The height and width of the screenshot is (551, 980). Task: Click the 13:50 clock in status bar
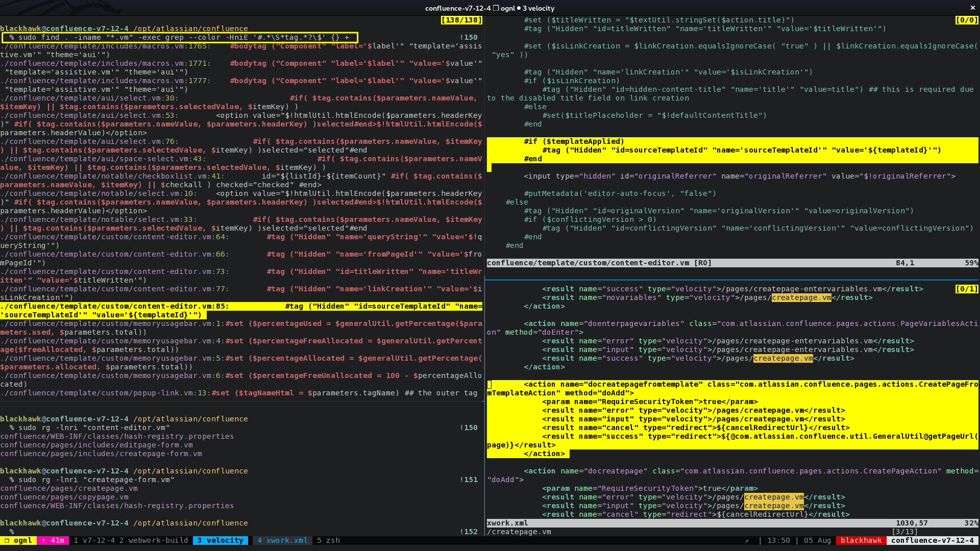click(778, 540)
